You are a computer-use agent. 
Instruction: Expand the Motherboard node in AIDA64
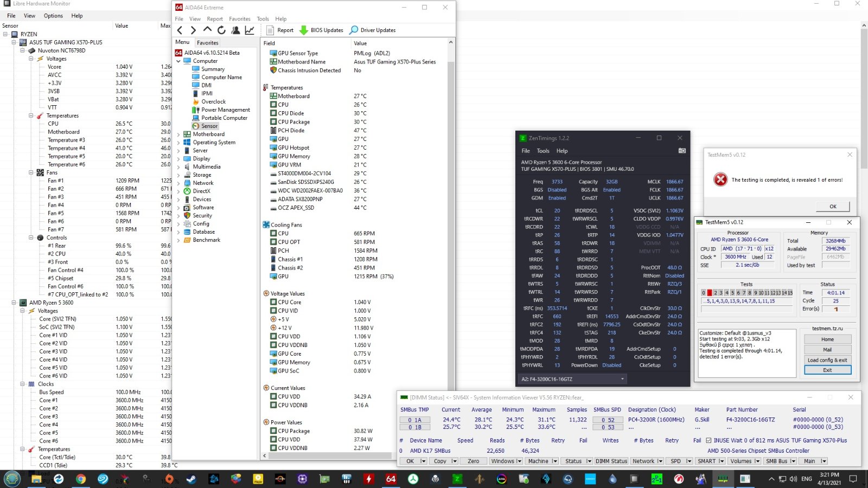click(178, 134)
